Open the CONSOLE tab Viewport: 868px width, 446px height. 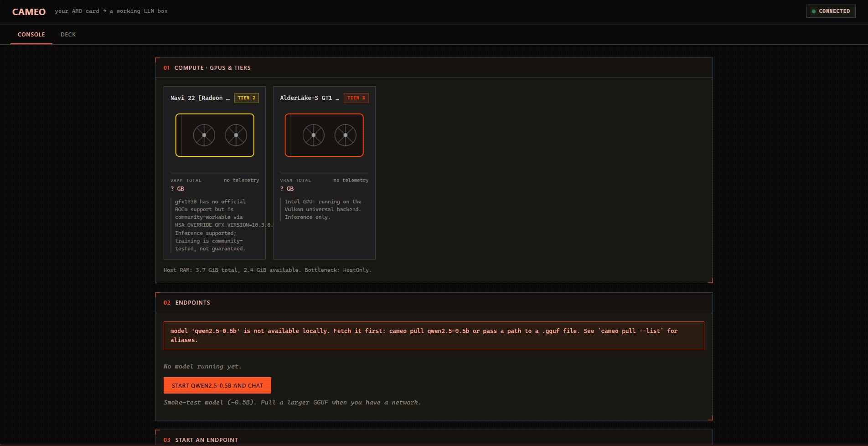point(31,35)
